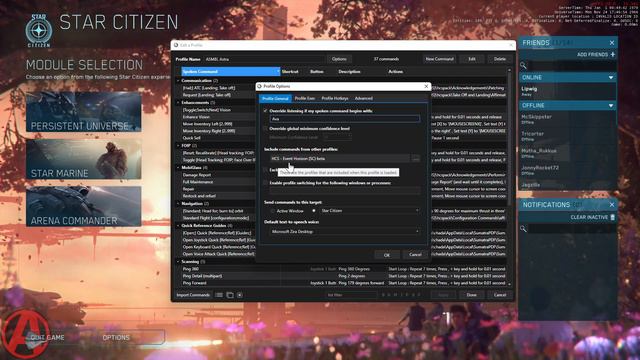Sort by the Description column header
This screenshot has height=360, width=640.
[x=349, y=71]
